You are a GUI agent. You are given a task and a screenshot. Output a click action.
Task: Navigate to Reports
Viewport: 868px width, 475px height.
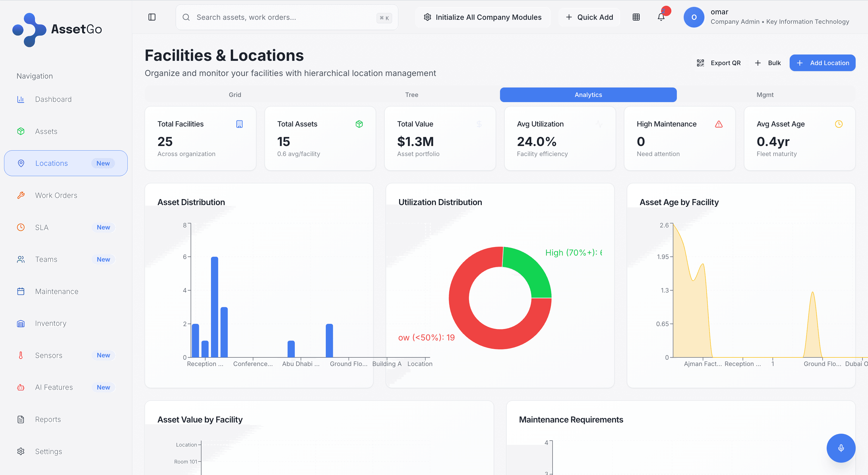(66, 419)
